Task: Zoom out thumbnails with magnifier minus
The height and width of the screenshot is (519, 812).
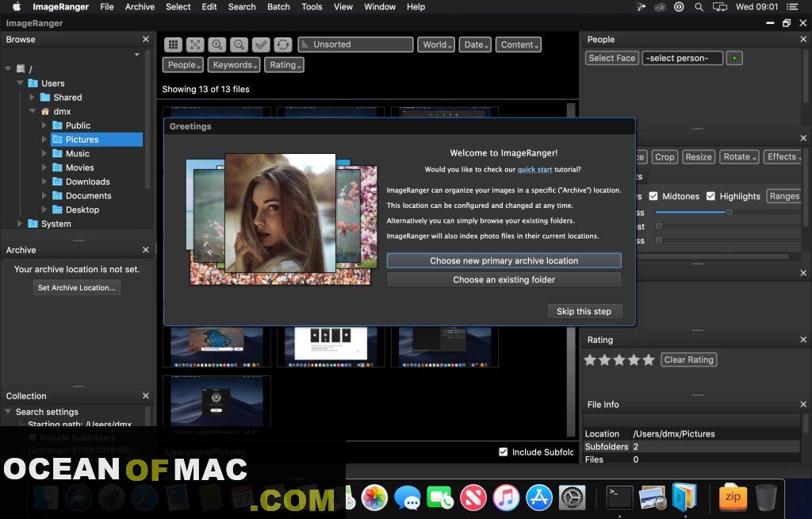Action: [x=239, y=44]
